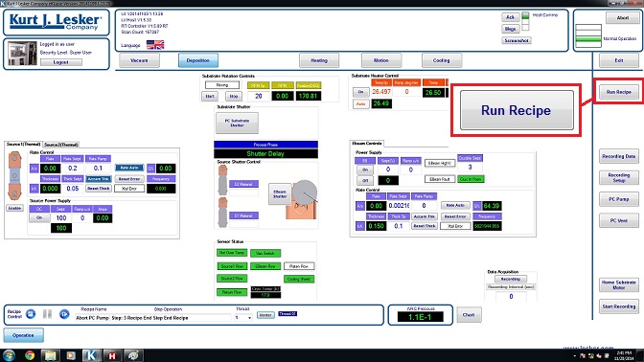Click the RPM setpoint field showing 20
The width and height of the screenshot is (644, 362).
259,96
